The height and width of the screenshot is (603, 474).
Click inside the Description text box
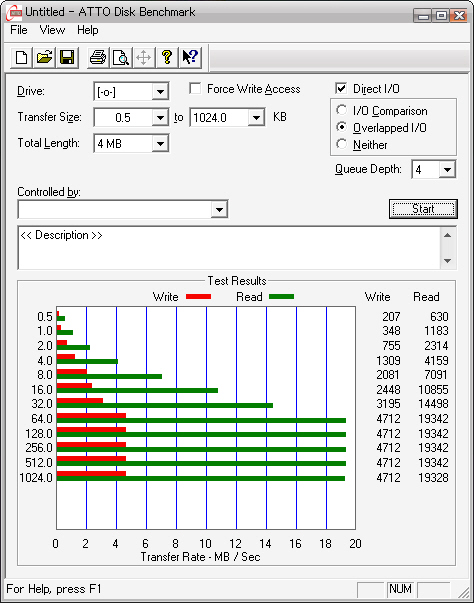[229, 248]
